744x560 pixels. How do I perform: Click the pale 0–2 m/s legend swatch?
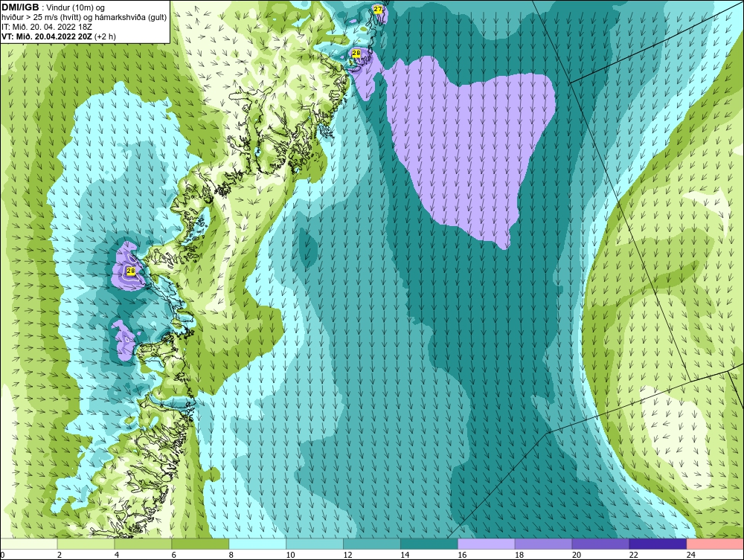pos(28,544)
